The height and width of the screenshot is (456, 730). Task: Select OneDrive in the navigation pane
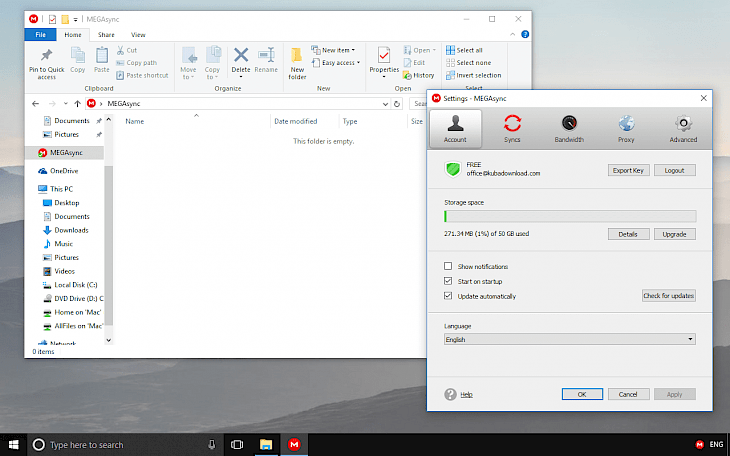click(58, 171)
